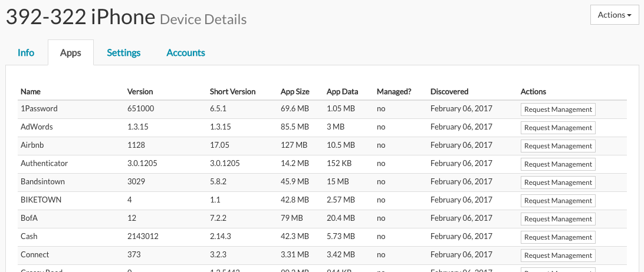644x272 pixels.
Task: Open the Actions dropdown menu
Action: coord(615,15)
